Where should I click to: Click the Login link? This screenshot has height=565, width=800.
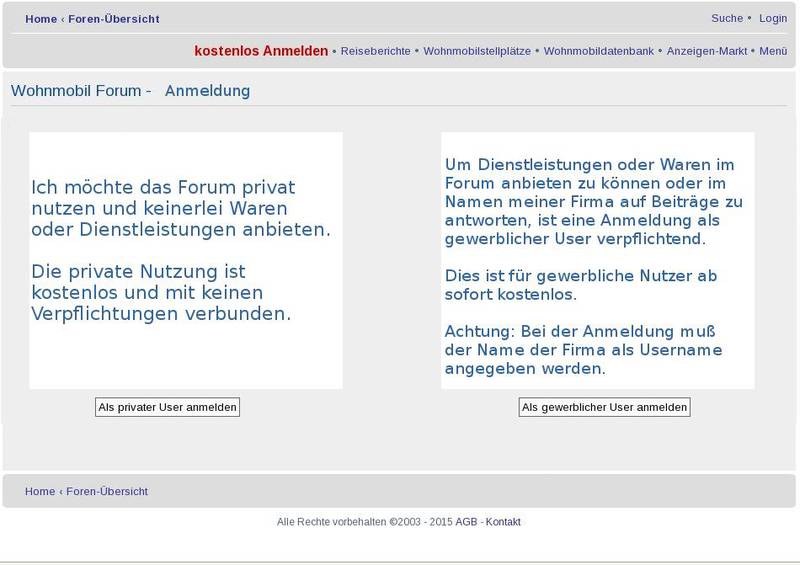click(x=773, y=18)
